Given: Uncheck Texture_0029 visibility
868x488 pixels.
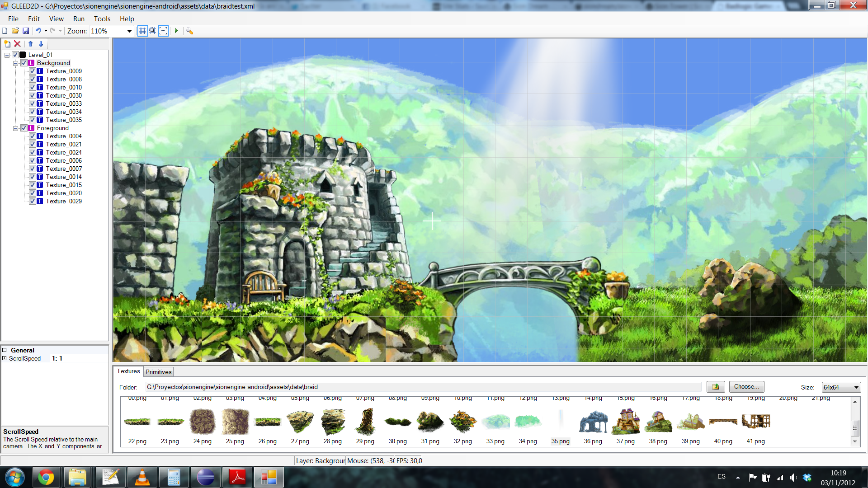Looking at the screenshot, I should point(33,201).
